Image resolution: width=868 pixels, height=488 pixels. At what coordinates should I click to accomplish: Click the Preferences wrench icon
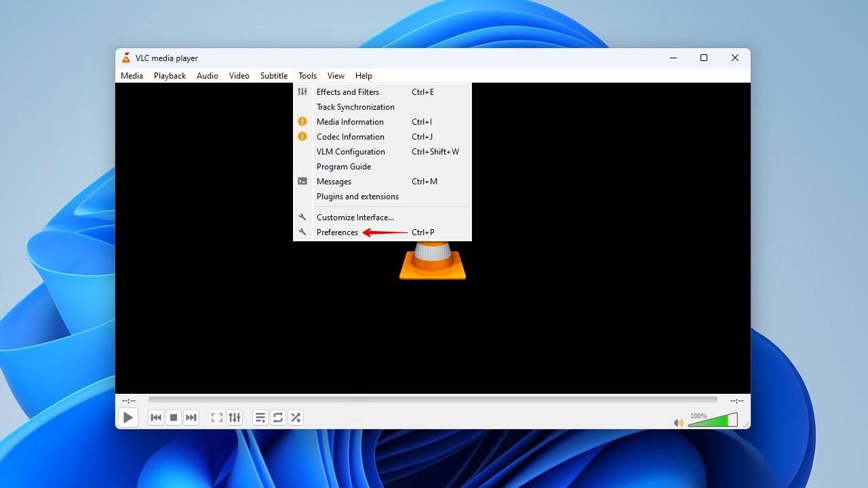coord(302,232)
